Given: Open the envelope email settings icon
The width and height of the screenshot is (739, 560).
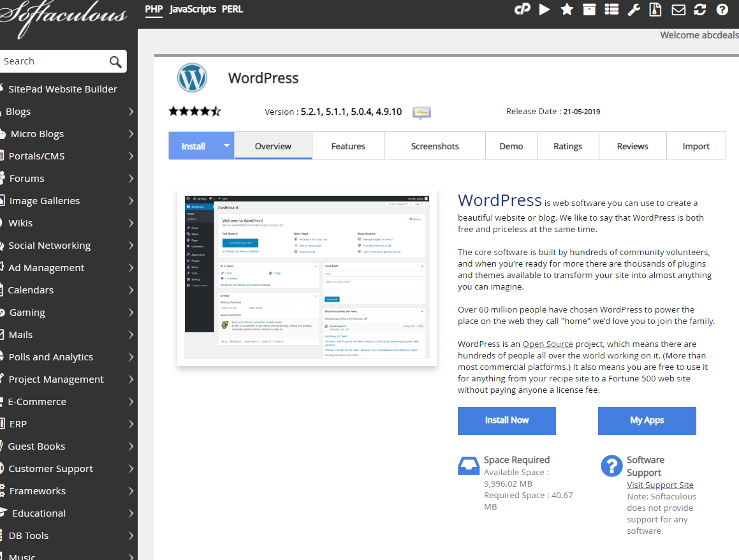Looking at the screenshot, I should click(678, 10).
